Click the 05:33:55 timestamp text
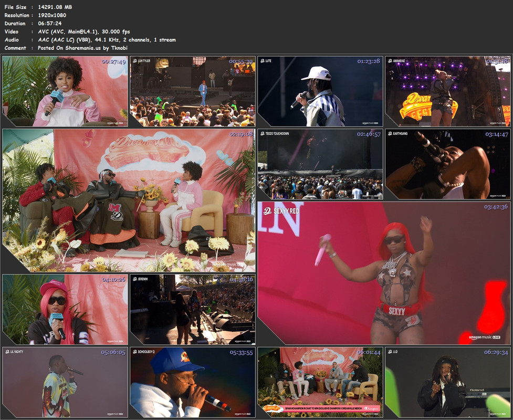The width and height of the screenshot is (513, 420). [241, 353]
